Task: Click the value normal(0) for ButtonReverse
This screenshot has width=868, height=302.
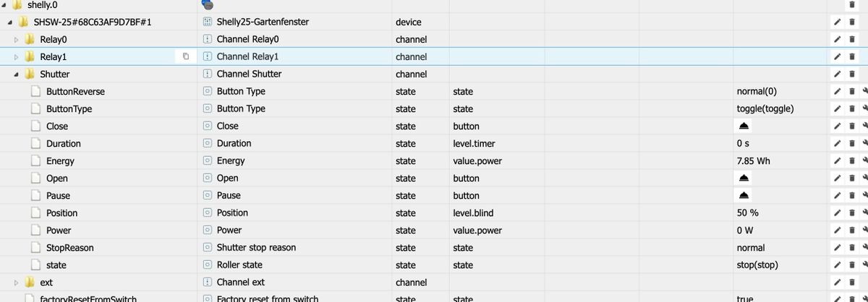Action: coord(757,91)
